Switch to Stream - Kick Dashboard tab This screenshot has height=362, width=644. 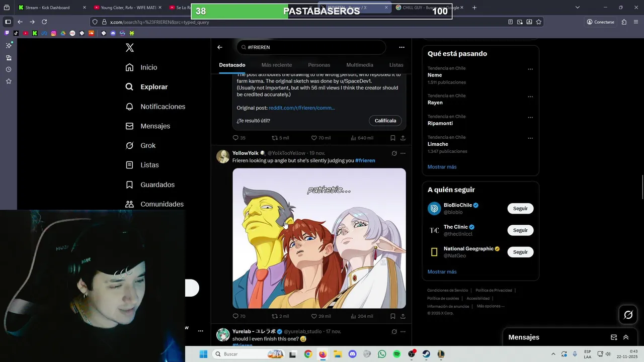coord(48,8)
